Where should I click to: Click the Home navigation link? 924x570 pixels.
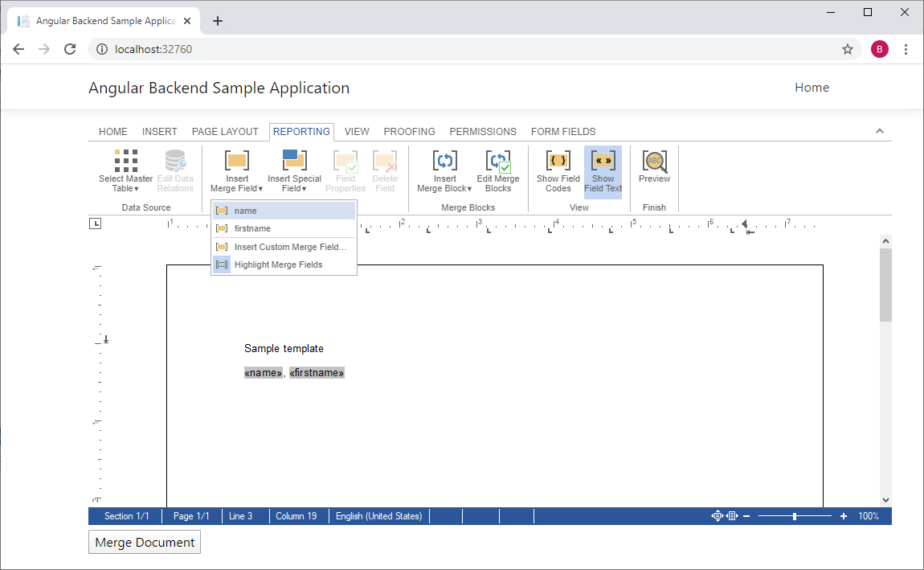pyautogui.click(x=812, y=88)
